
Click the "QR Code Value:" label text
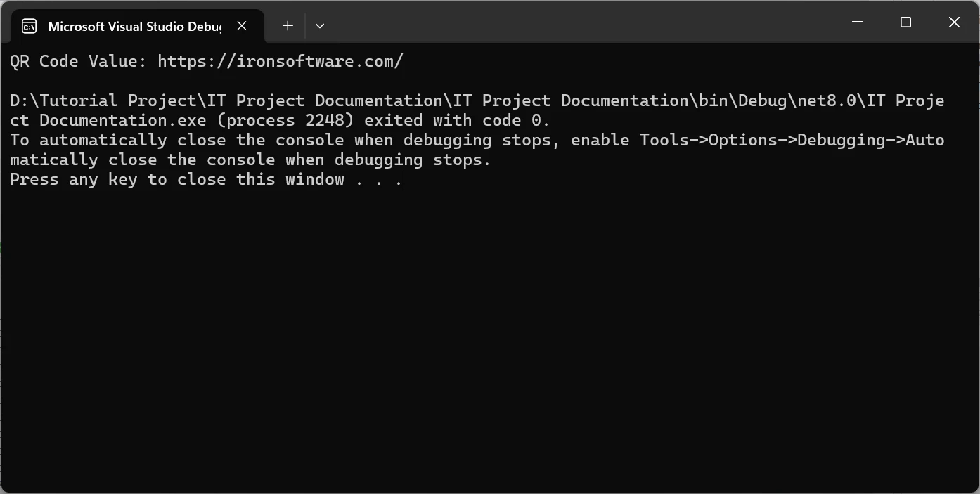click(78, 61)
